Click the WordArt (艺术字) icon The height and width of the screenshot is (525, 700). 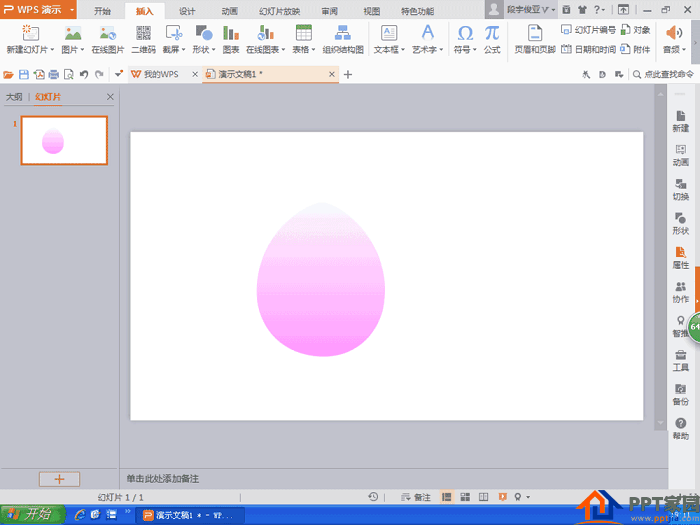[427, 33]
